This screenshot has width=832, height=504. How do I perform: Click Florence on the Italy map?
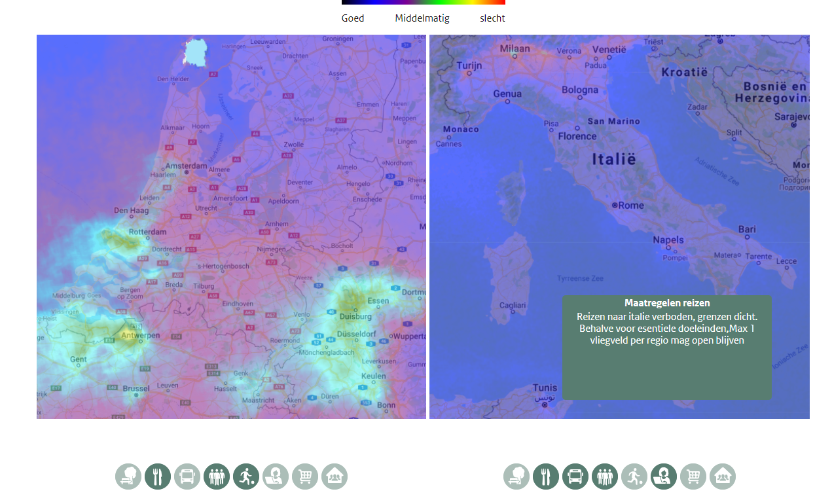[x=577, y=136]
